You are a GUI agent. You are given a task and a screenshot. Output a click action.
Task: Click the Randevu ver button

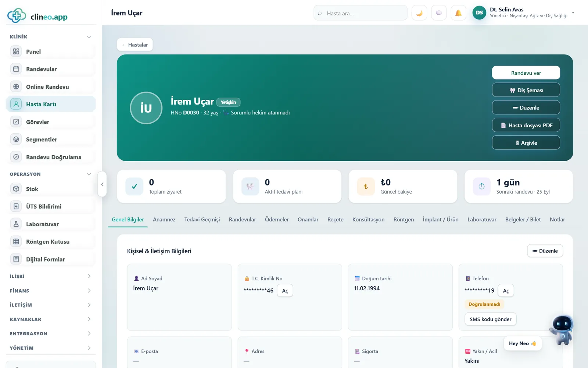tap(526, 73)
